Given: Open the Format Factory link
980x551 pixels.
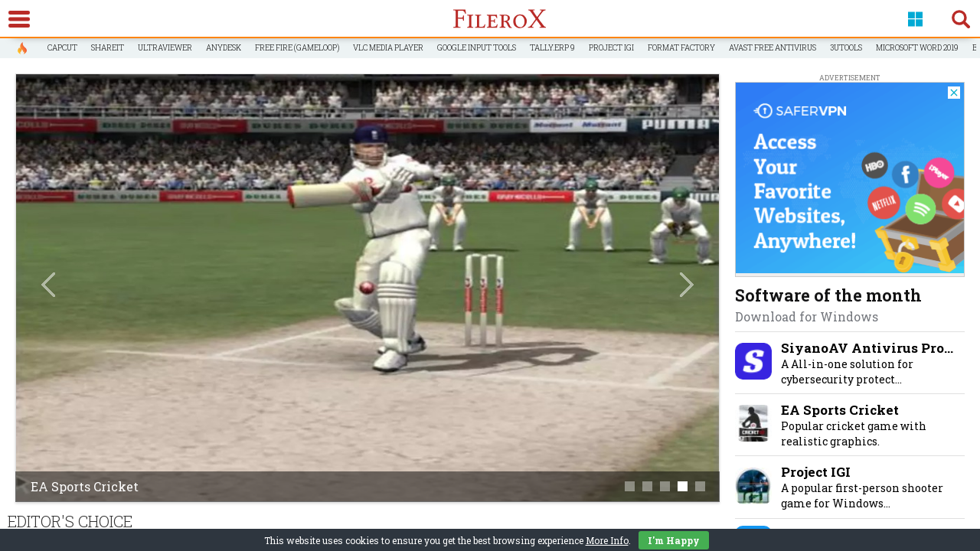Looking at the screenshot, I should (681, 48).
